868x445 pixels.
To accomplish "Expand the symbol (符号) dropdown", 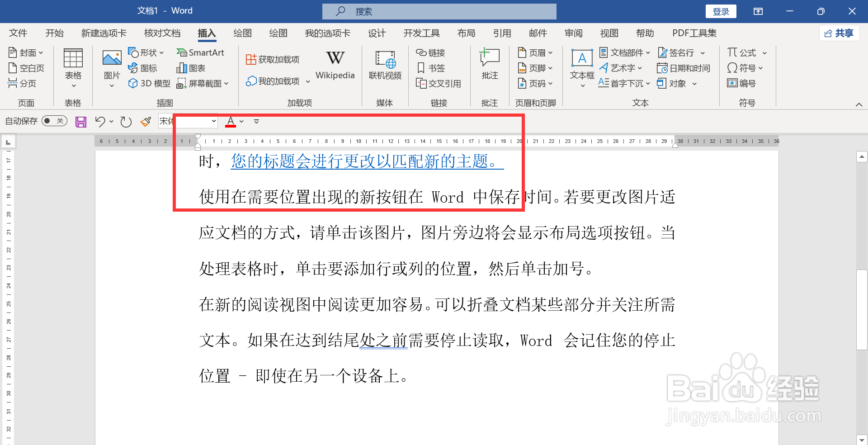I will (x=760, y=68).
